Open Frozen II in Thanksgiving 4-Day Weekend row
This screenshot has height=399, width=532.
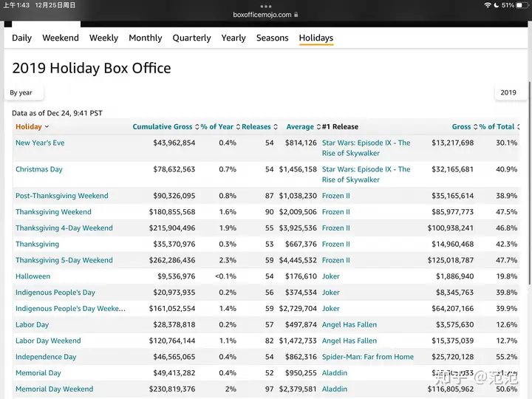coord(336,228)
